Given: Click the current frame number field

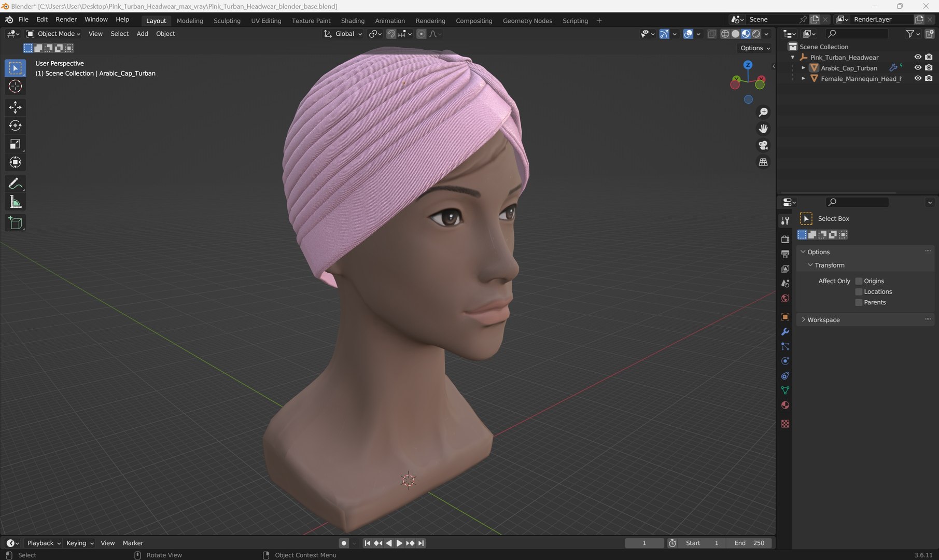Looking at the screenshot, I should click(x=644, y=543).
